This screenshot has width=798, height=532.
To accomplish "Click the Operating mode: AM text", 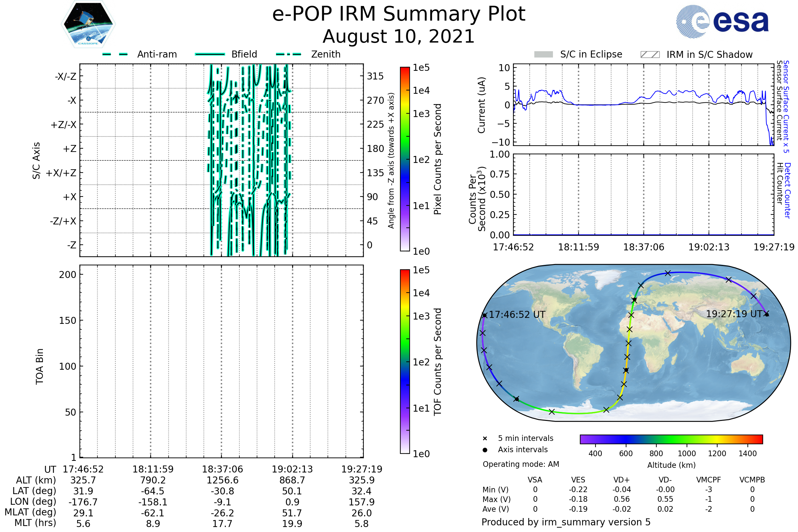I will 521,464.
